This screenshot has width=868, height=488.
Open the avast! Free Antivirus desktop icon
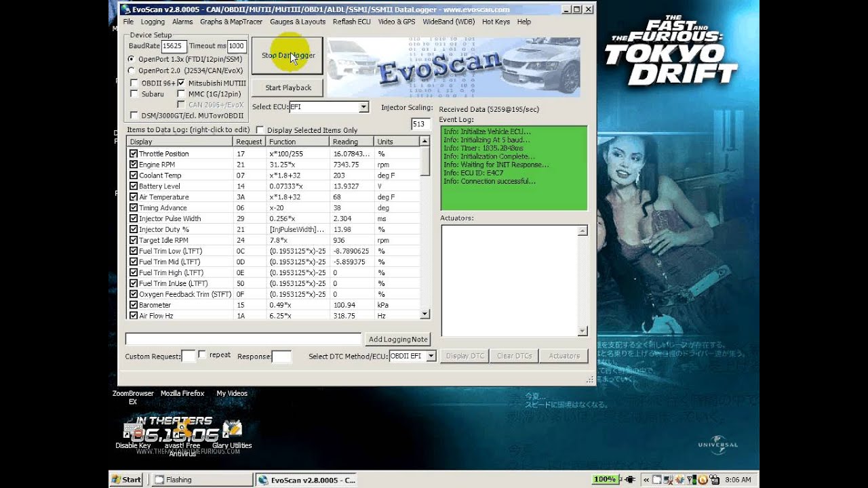pos(182,439)
